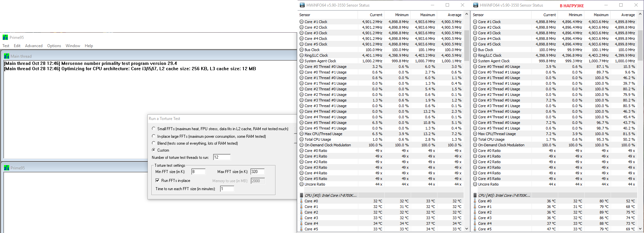
Task: Click Core #0 thermometer icon in left window
Action: [x=302, y=201]
